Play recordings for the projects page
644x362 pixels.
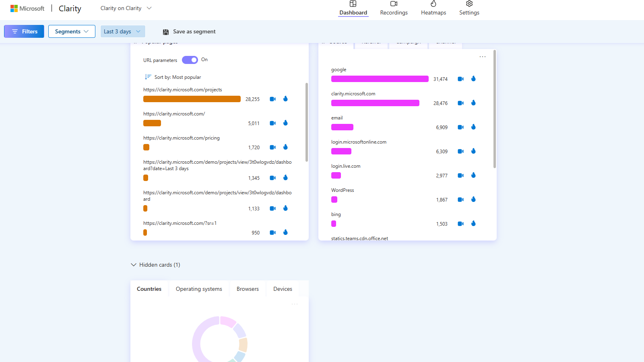pos(272,99)
